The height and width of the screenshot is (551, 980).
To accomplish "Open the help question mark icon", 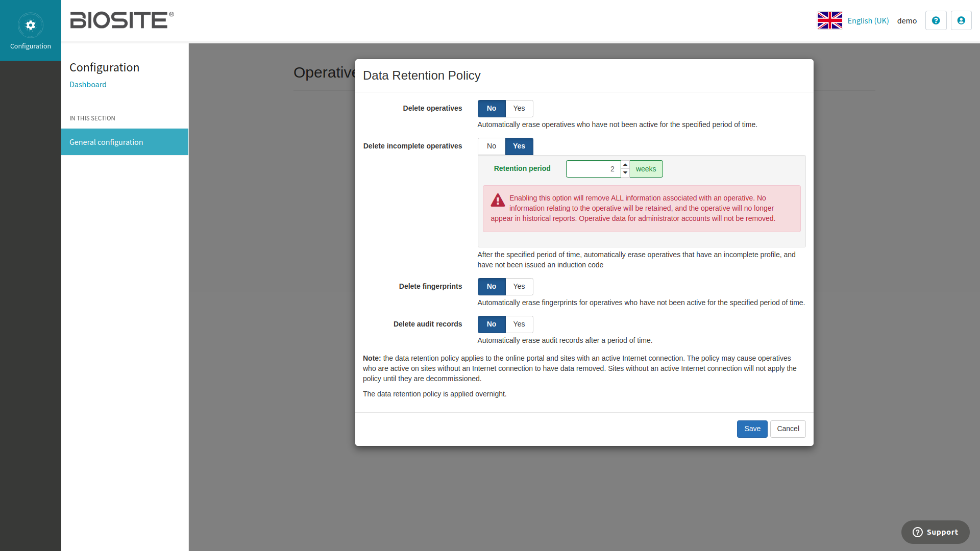I will [936, 20].
